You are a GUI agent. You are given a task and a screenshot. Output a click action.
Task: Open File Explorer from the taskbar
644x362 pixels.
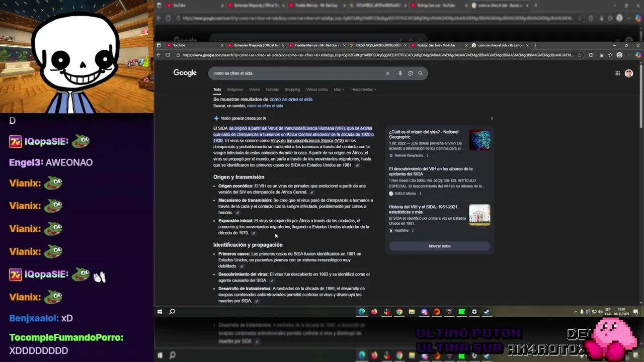[412, 312]
